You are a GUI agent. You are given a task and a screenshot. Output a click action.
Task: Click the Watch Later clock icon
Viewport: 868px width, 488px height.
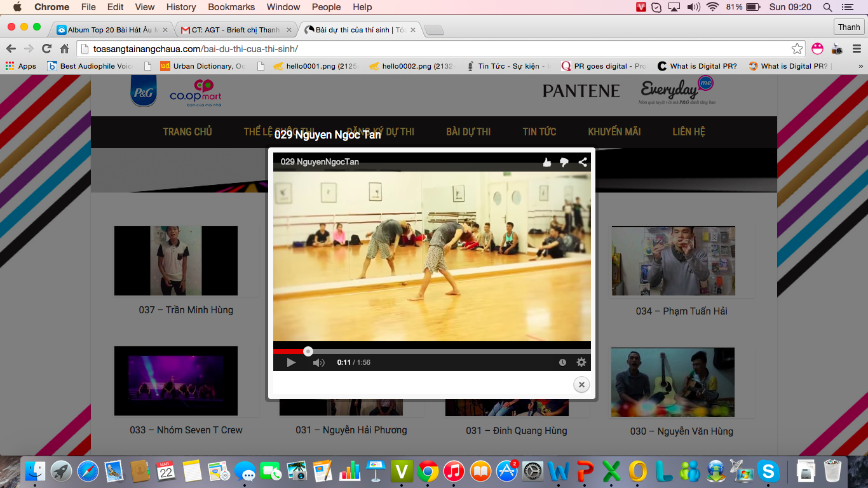[x=562, y=362]
